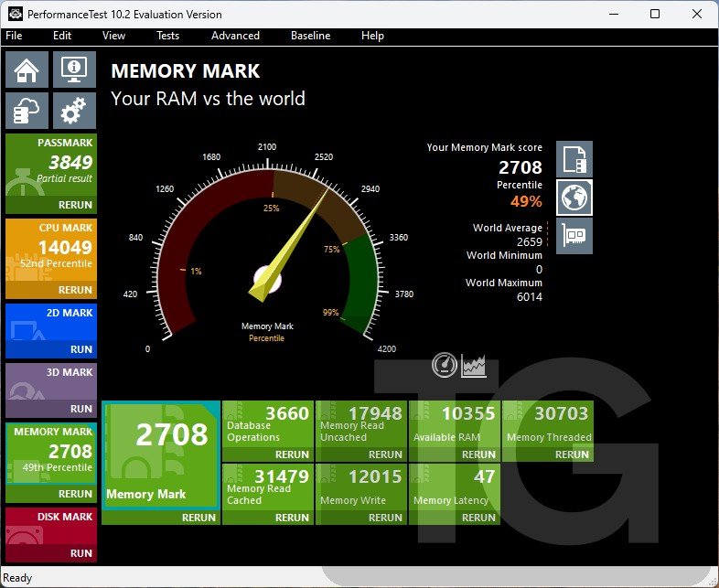This screenshot has width=719, height=588.
Task: Rerun the Available RAM test
Action: point(478,454)
